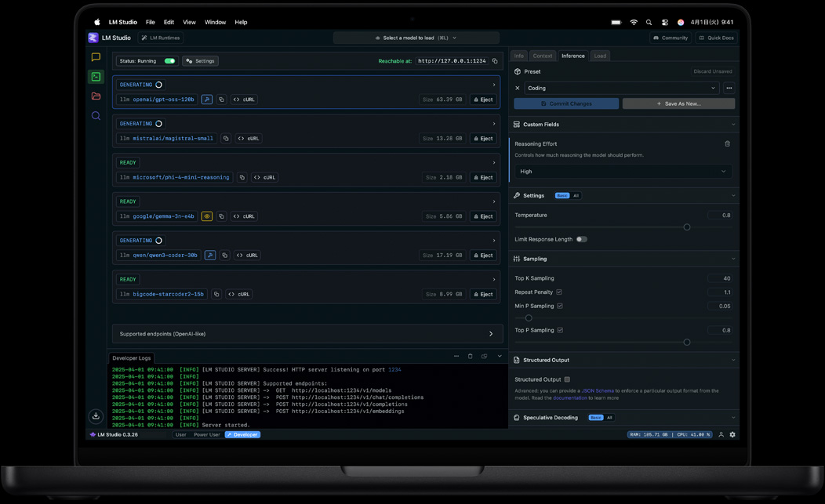Uncheck the Repeat Penalty checkbox
825x504 pixels.
click(x=560, y=292)
